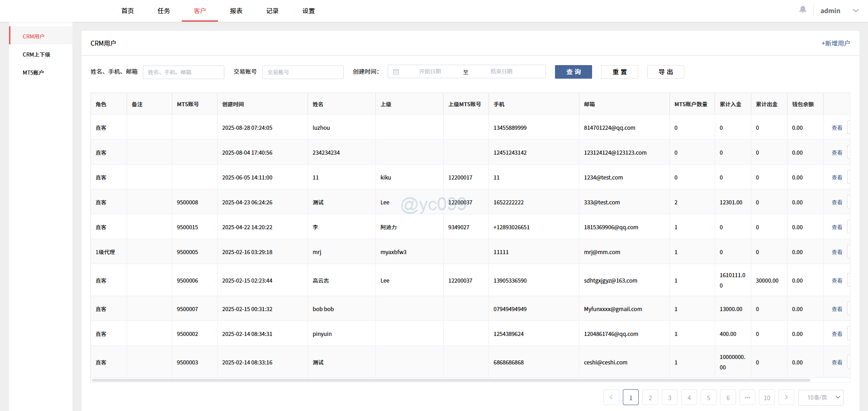Open the admin account dropdown
The width and height of the screenshot is (868, 411).
click(839, 10)
